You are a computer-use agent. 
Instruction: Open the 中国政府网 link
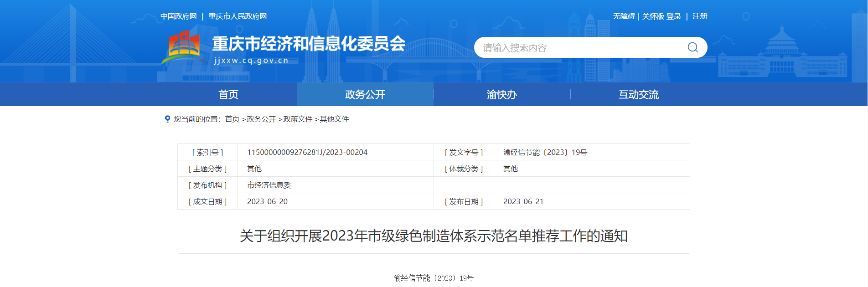[x=178, y=16]
